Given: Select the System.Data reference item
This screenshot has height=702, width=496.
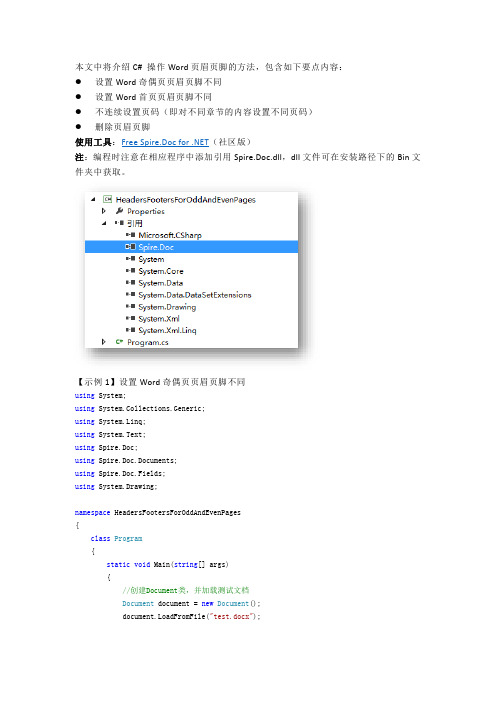Looking at the screenshot, I should 161,283.
